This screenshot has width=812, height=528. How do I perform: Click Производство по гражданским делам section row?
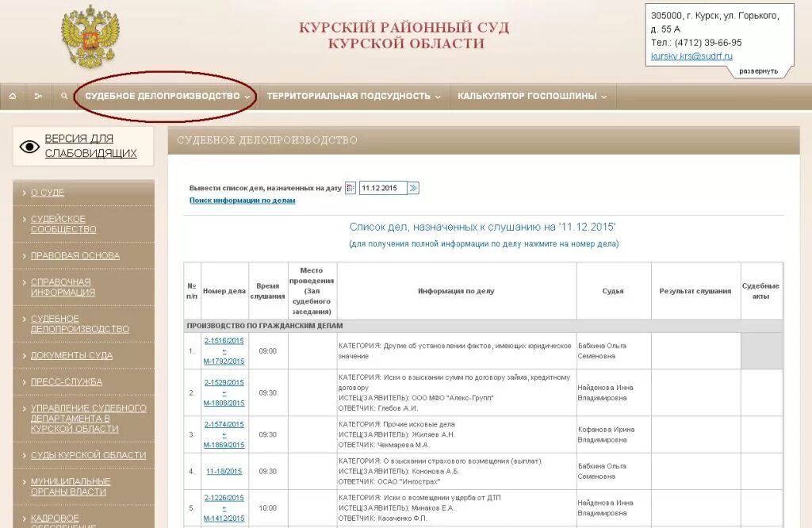coord(483,326)
